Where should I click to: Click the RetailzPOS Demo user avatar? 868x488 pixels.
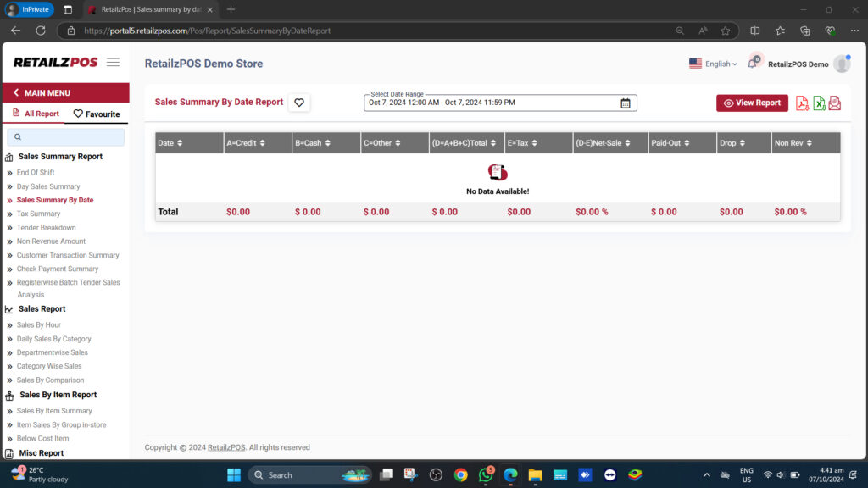[x=841, y=63]
